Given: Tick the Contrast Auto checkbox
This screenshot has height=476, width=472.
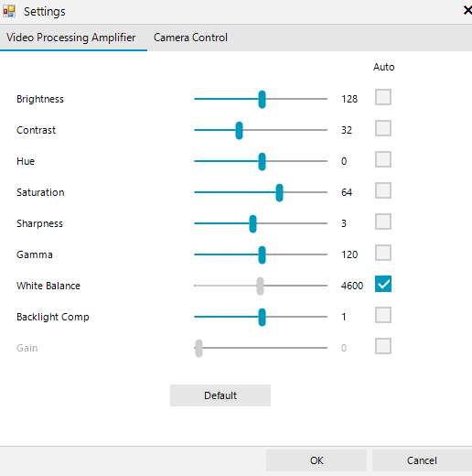Looking at the screenshot, I should click(383, 128).
